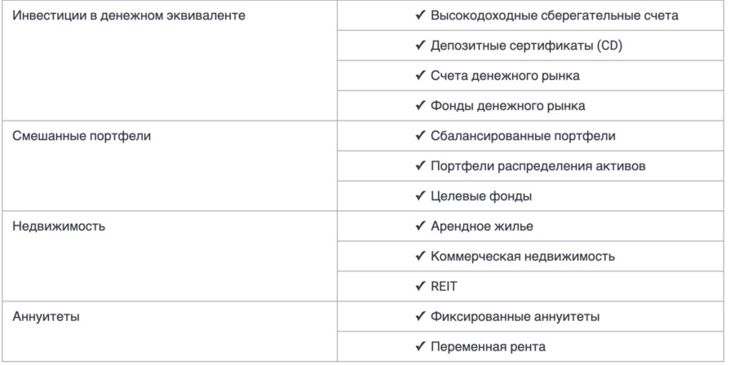Viewport: 730px width, 365px height.
Task: Click the Целевые фонды text
Action: [481, 196]
